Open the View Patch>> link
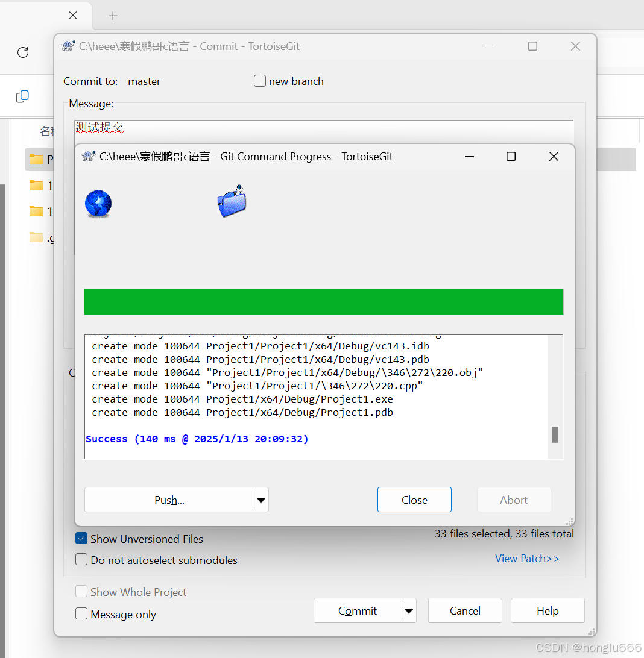This screenshot has height=658, width=644. point(527,559)
